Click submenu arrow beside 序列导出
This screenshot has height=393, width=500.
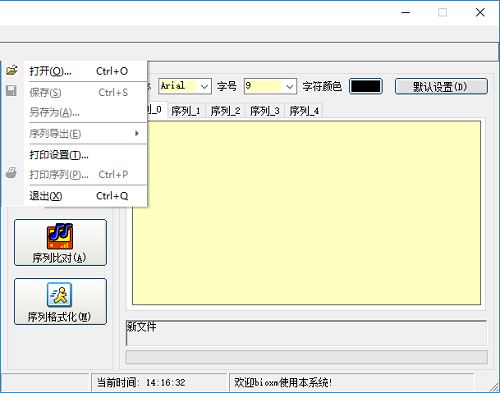pos(137,133)
